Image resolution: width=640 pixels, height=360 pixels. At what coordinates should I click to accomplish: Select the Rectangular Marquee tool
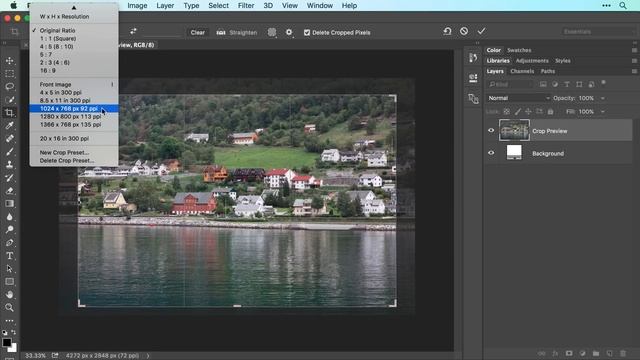(x=9, y=73)
